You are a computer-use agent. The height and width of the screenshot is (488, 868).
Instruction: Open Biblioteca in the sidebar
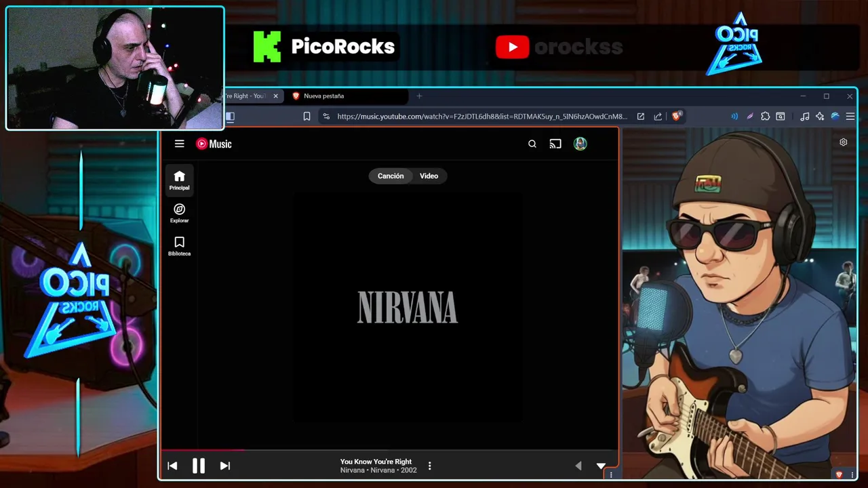(179, 246)
